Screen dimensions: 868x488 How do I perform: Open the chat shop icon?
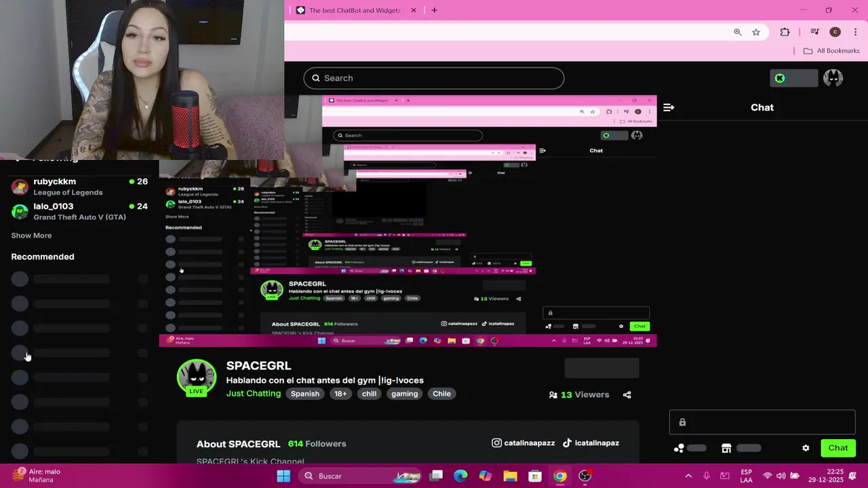coord(726,448)
